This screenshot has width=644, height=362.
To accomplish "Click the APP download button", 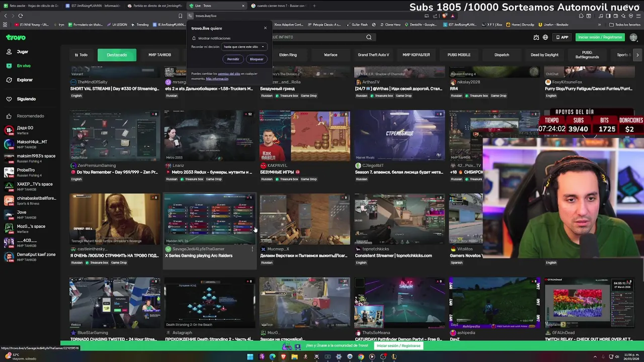I will tap(562, 37).
